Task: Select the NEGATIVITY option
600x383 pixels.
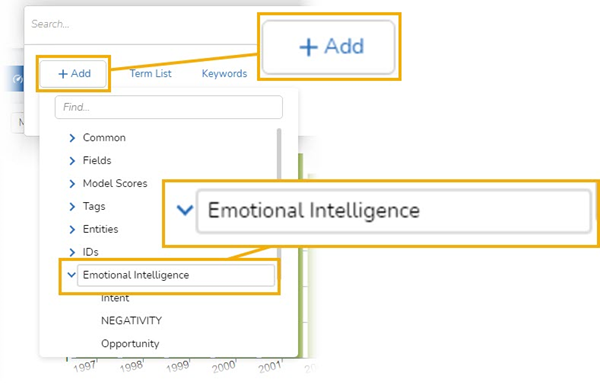Action: pos(131,321)
